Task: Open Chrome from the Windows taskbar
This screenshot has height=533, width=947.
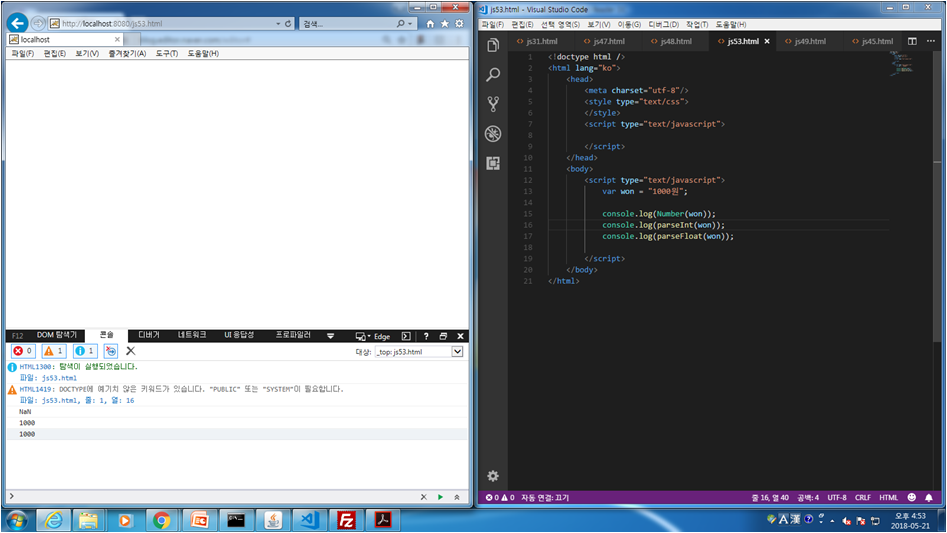Action: (x=161, y=520)
